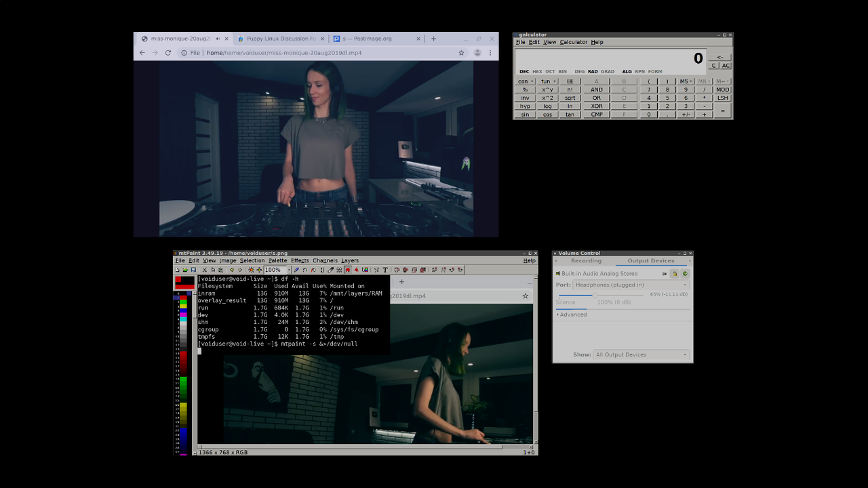Mute the Built-in Audio Analog Stereo output
Screen dimensions: 868x488
pos(665,274)
